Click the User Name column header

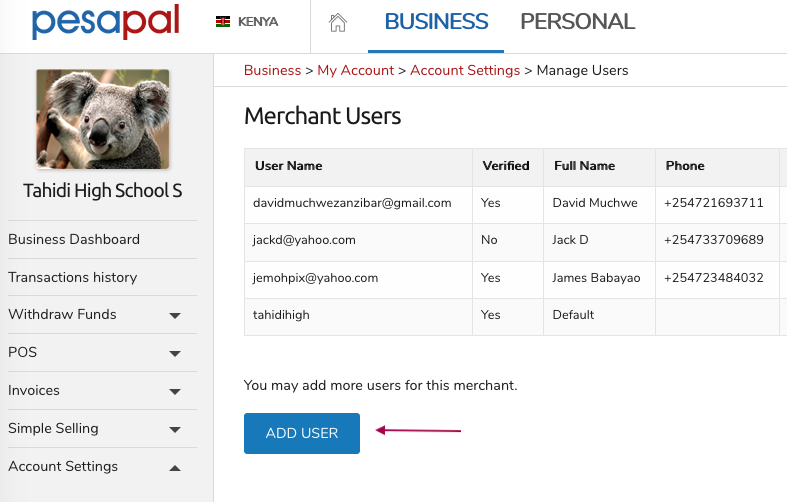point(289,166)
